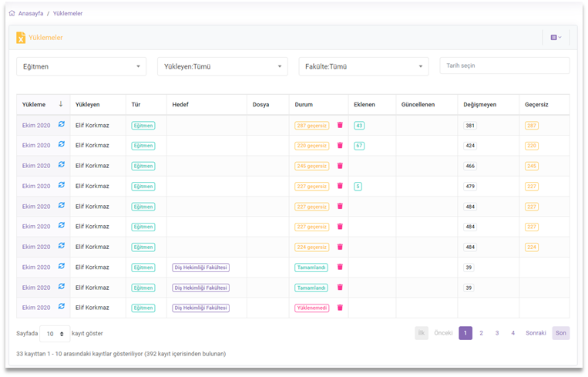Image resolution: width=588 pixels, height=377 pixels.
Task: Delete the upload with 287 geçersiz status
Action: pos(340,125)
